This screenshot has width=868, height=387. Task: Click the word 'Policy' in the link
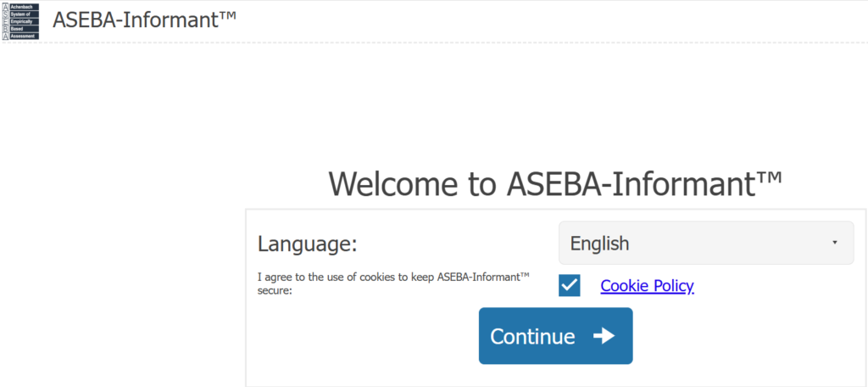pyautogui.click(x=673, y=286)
